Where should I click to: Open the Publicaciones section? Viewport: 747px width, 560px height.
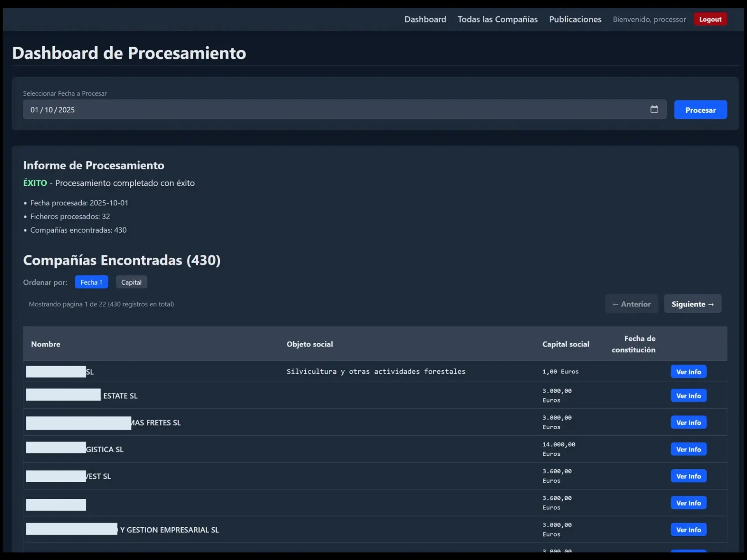click(x=575, y=19)
